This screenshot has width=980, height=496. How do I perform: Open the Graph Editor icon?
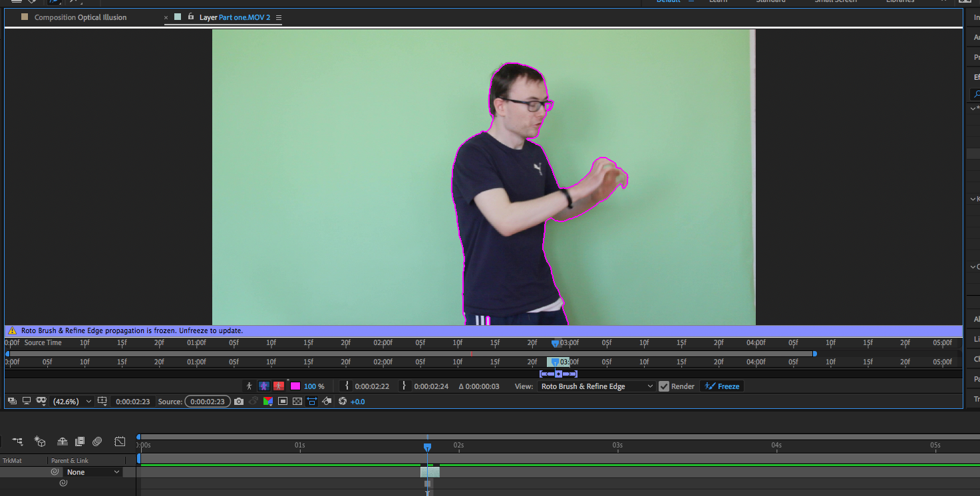point(120,441)
